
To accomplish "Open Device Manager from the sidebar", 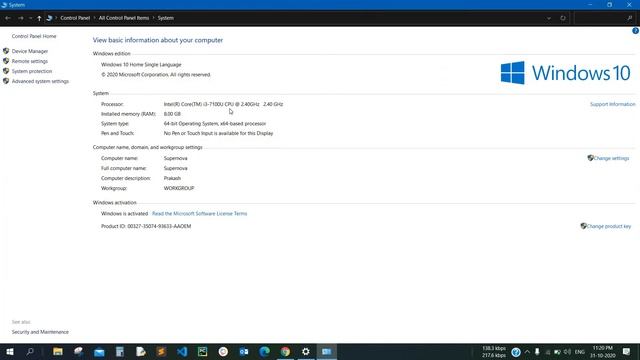I will [30, 51].
